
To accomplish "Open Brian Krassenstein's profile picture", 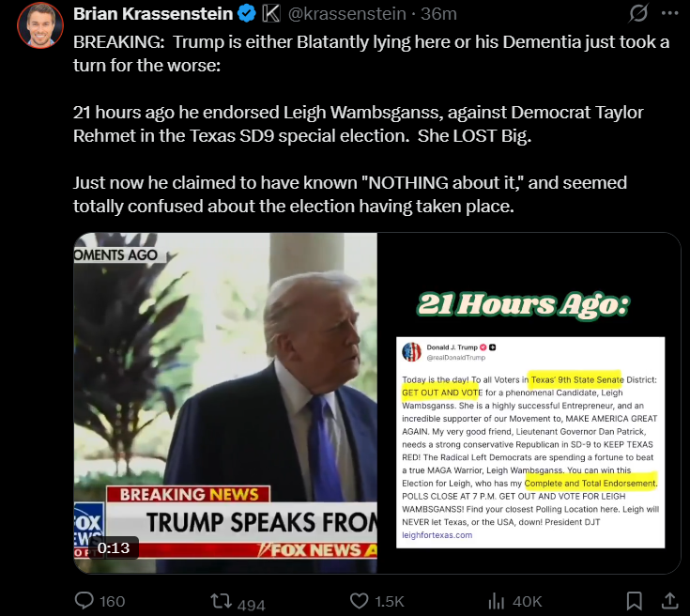I will [40, 25].
